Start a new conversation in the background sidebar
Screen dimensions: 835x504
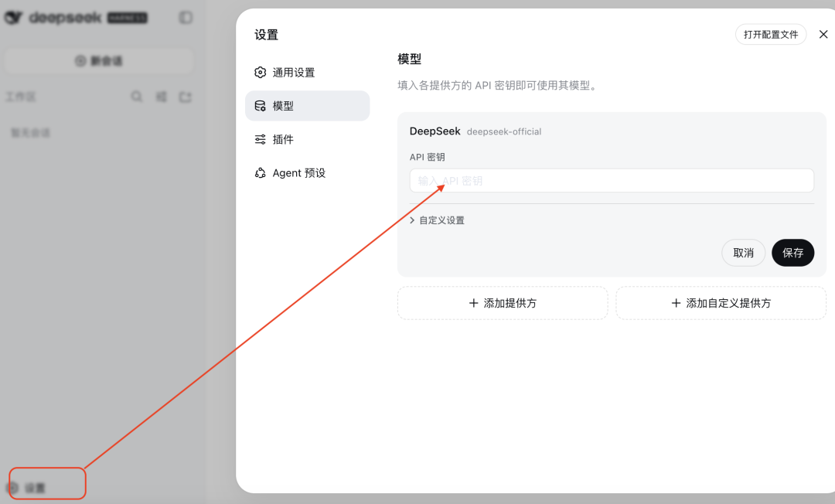(x=98, y=60)
